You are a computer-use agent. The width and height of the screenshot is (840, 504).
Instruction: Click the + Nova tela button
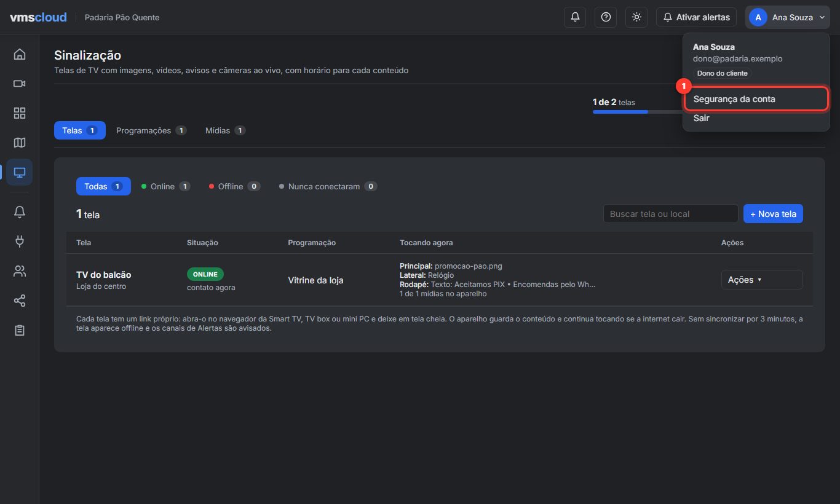point(773,214)
